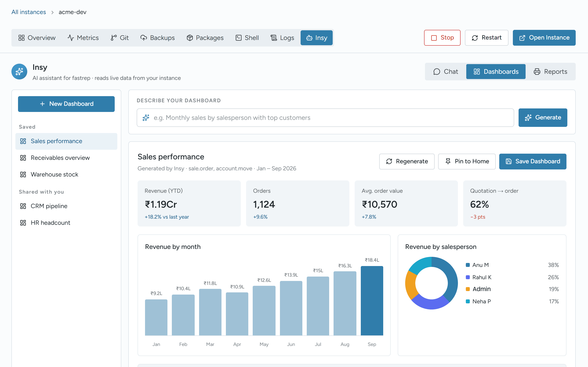Click the sparkle icon in the describe field
588x367 pixels.
pyautogui.click(x=146, y=118)
